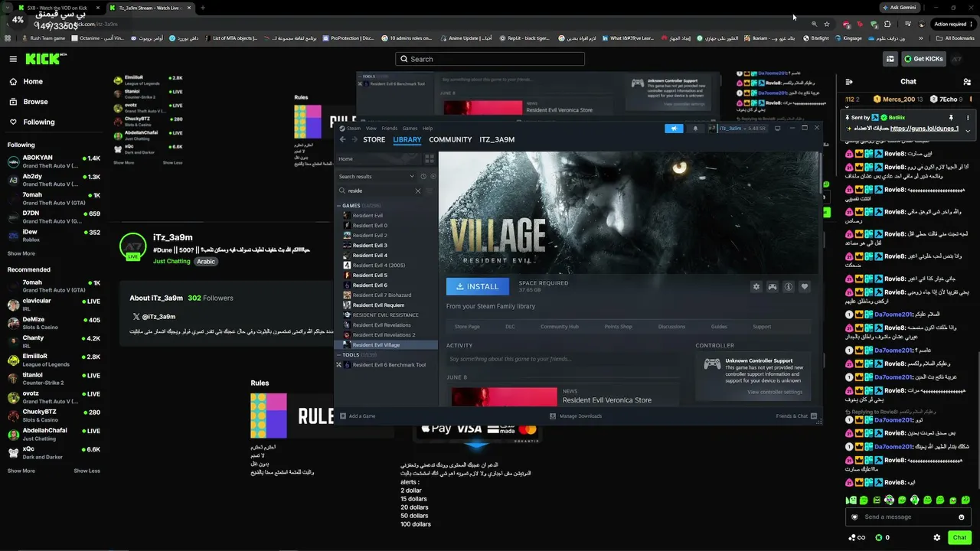This screenshot has width=980, height=551.
Task: Open the Kick sidebar hamburger menu
Action: point(13,59)
